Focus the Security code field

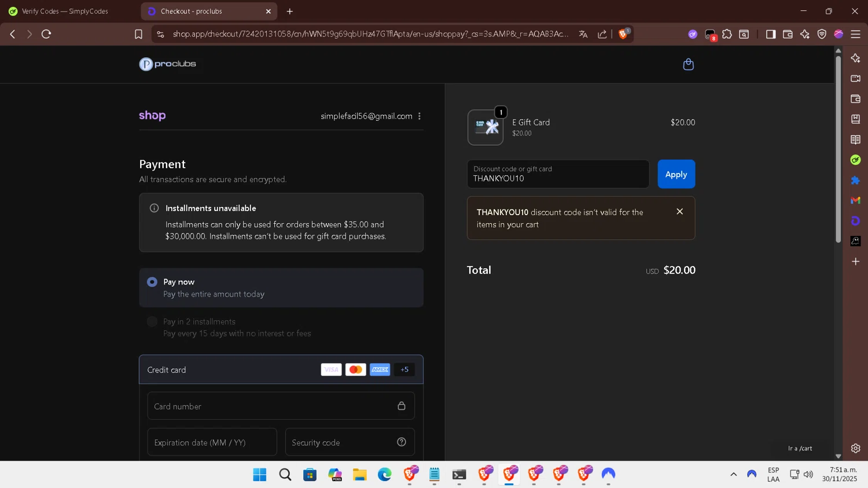coord(350,442)
